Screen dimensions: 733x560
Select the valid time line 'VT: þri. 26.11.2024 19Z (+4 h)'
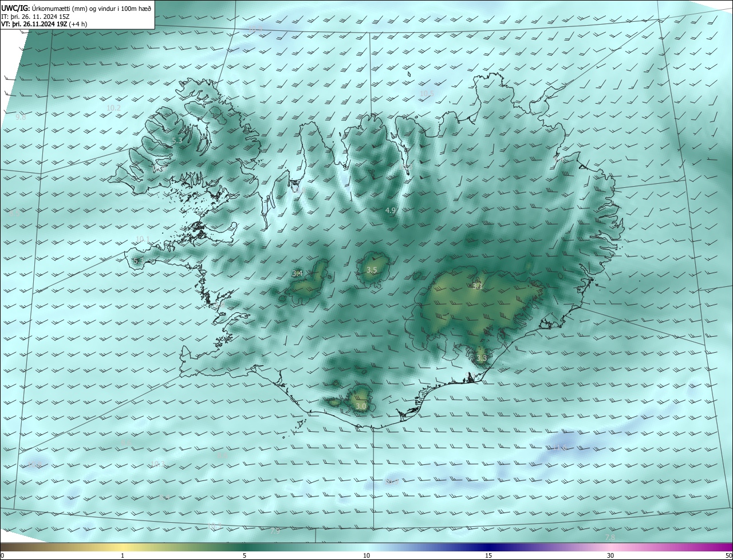pos(44,25)
